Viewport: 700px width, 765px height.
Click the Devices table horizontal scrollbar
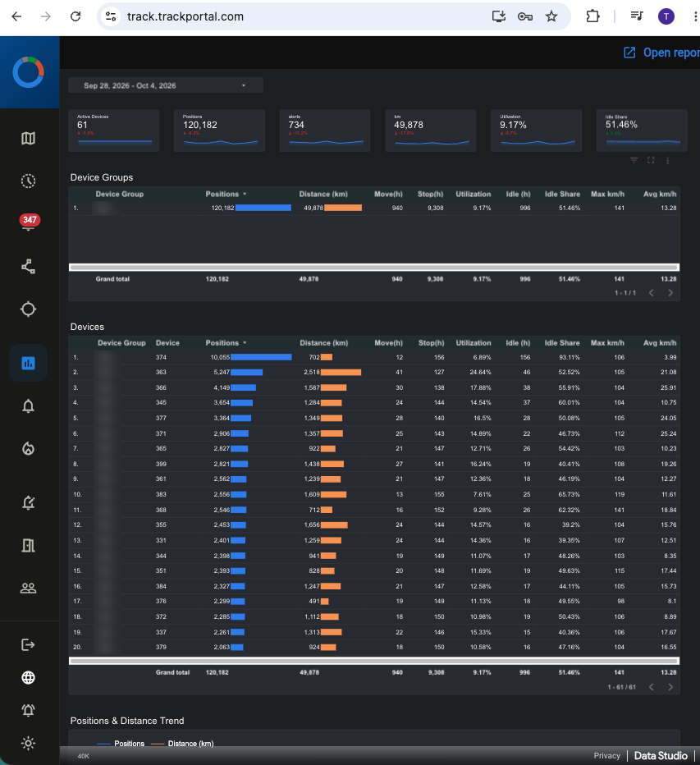(x=374, y=661)
